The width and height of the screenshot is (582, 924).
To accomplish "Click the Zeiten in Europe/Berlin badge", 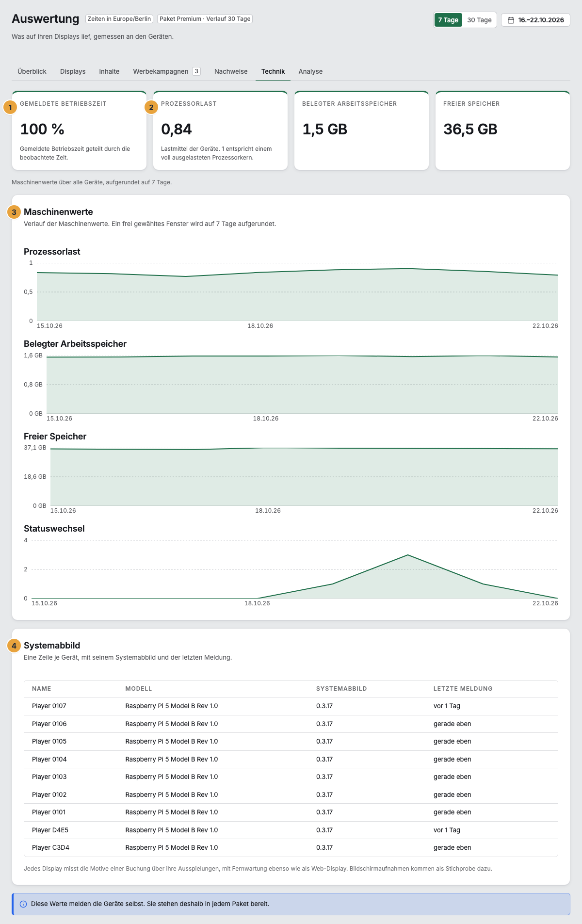I will pyautogui.click(x=119, y=19).
